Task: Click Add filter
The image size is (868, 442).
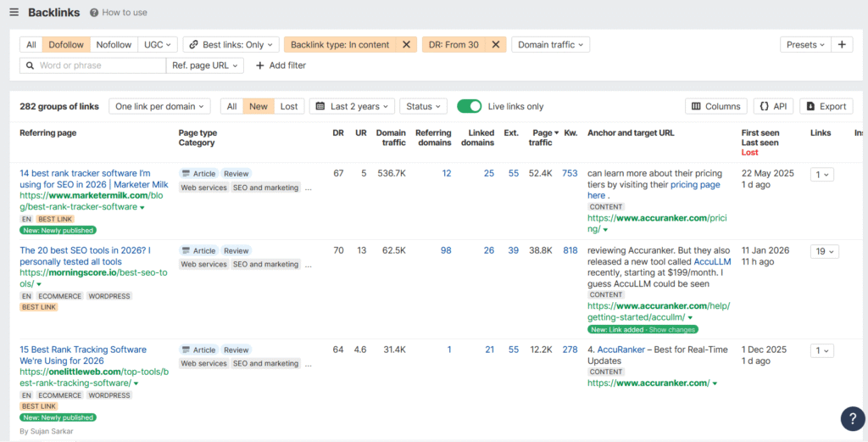Action: 281,65
